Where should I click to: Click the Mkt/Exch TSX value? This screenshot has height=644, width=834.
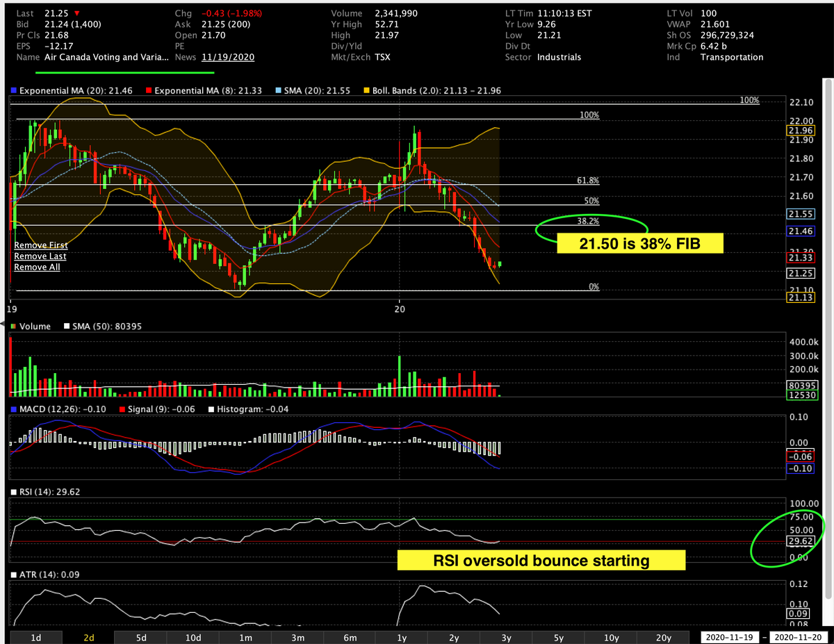pyautogui.click(x=382, y=57)
